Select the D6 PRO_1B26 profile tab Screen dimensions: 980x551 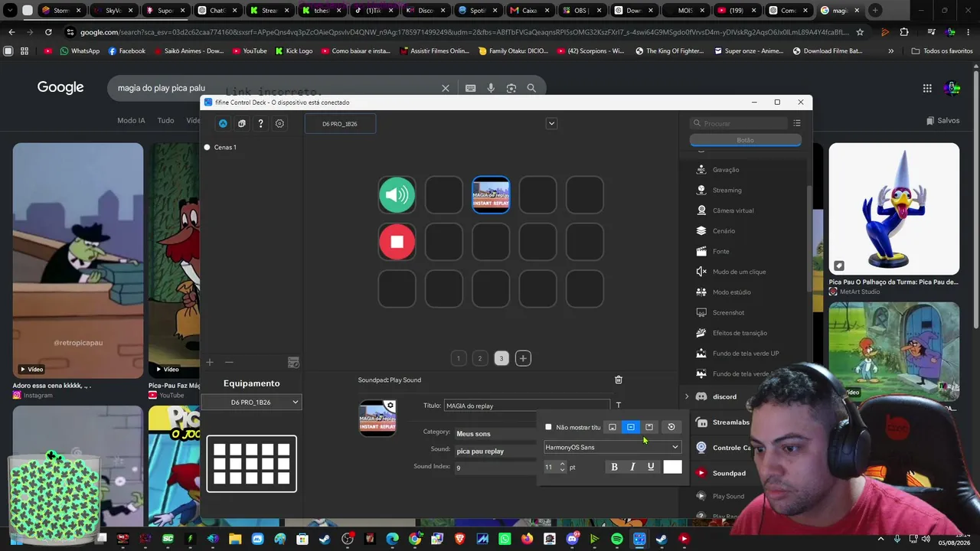(340, 123)
